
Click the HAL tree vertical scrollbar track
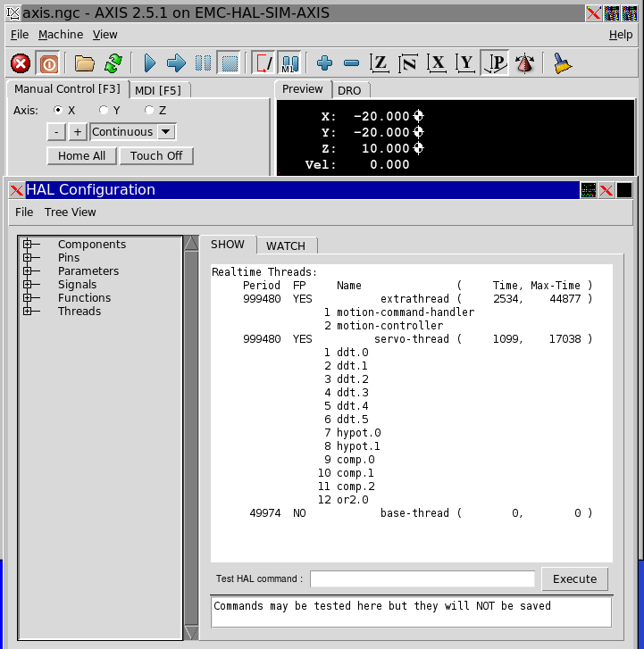tap(191, 437)
